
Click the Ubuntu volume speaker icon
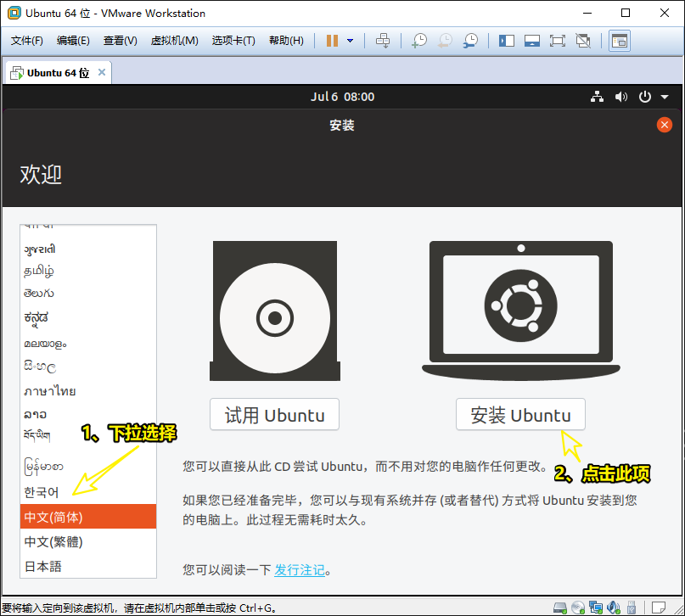(x=620, y=97)
